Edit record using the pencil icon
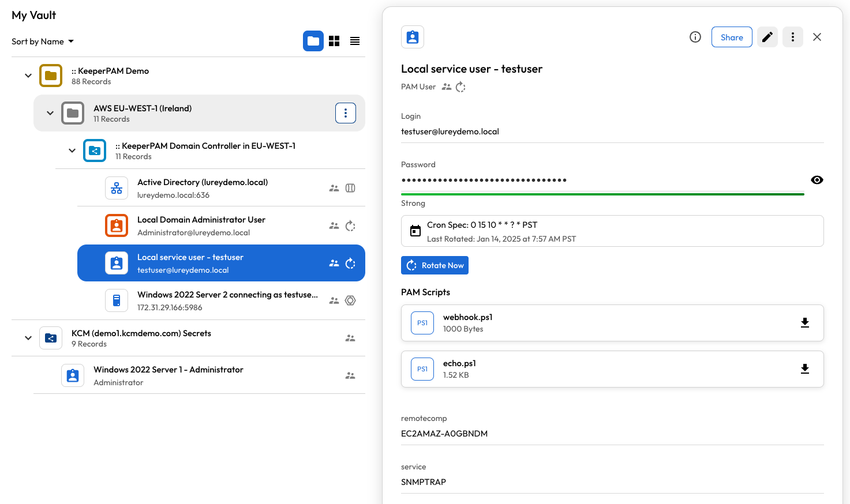 coord(767,37)
